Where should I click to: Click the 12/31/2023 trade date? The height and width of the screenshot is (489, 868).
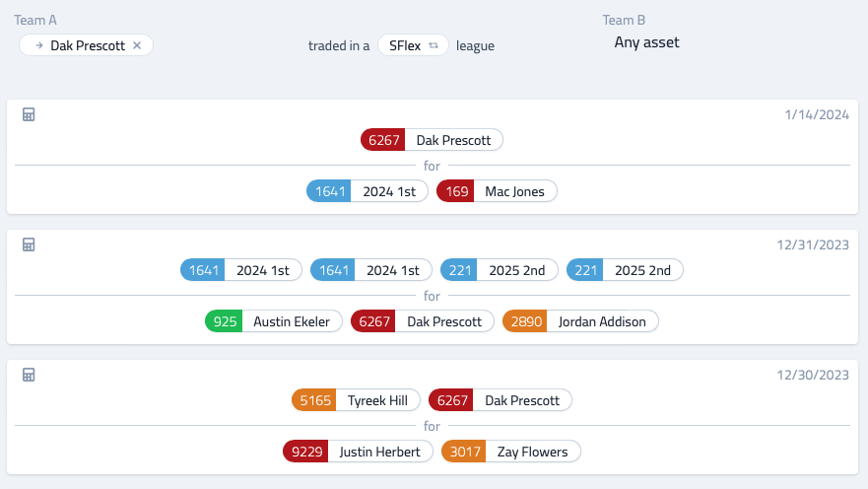pos(813,244)
